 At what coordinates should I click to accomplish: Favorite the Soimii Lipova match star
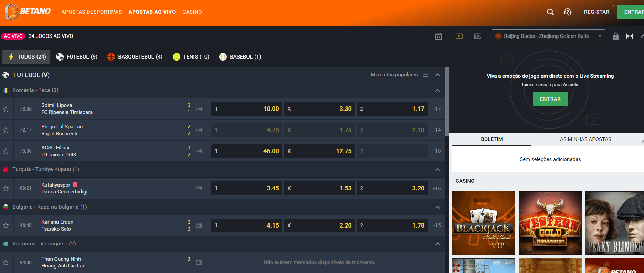pos(6,109)
